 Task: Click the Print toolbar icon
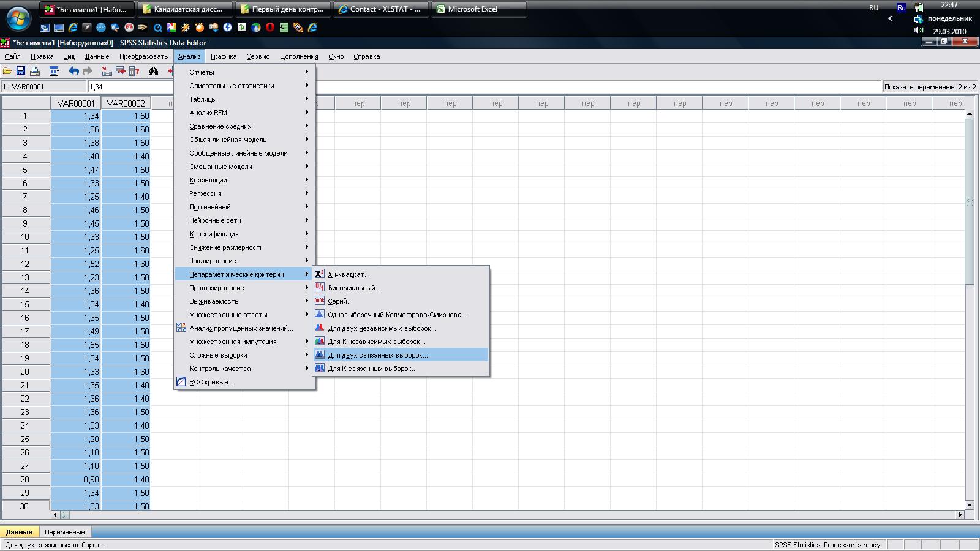(x=35, y=71)
